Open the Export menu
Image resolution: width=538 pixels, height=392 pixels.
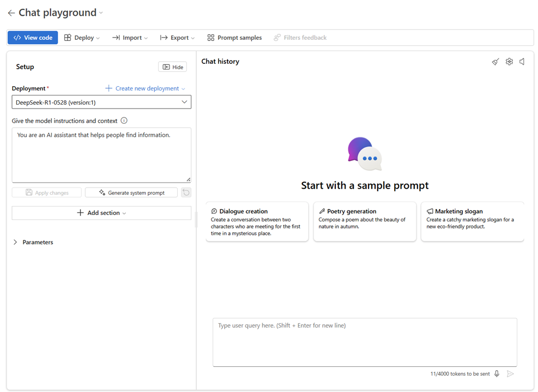pyautogui.click(x=177, y=38)
